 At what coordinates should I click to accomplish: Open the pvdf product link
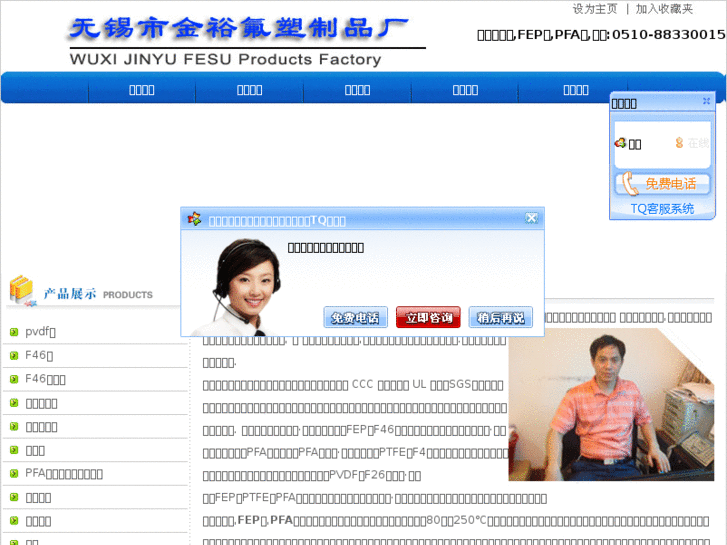click(40, 332)
